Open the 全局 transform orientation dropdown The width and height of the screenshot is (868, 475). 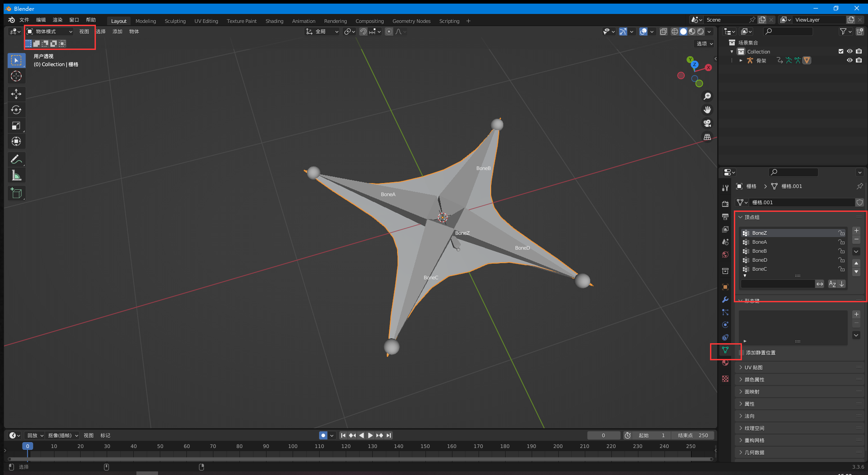pyautogui.click(x=322, y=31)
